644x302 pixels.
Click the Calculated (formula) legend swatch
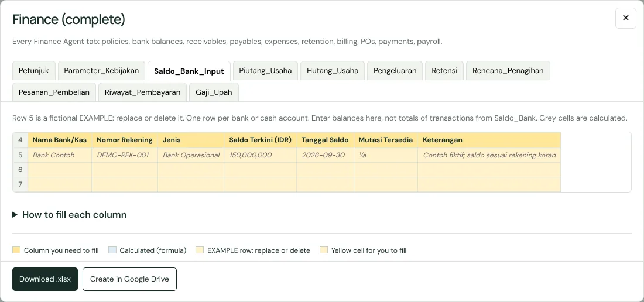[112, 250]
